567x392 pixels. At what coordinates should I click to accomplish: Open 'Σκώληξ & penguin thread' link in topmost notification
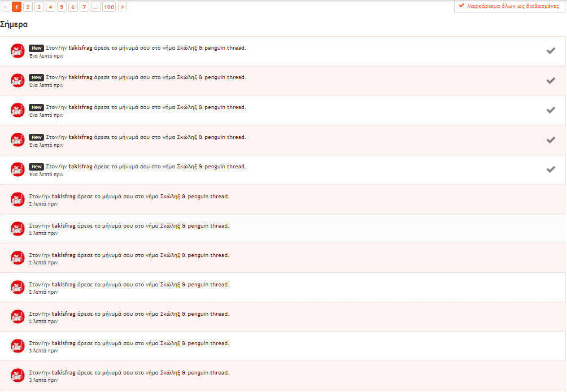(211, 48)
